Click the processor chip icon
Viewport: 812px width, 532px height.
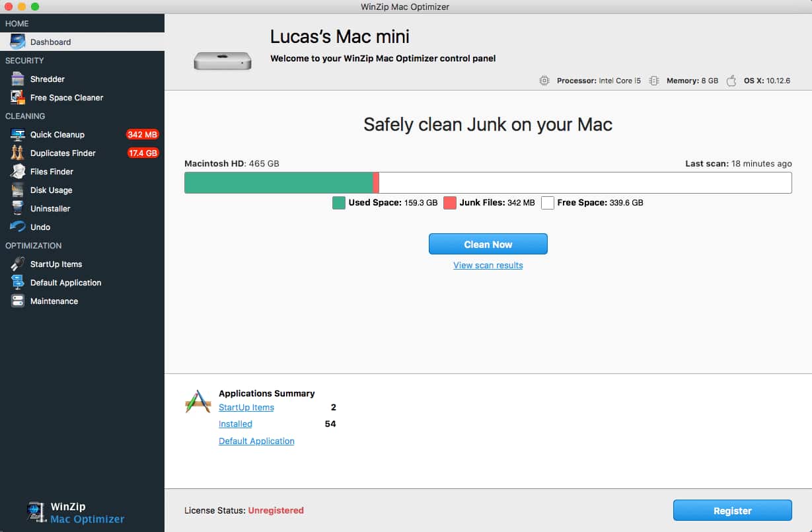544,81
